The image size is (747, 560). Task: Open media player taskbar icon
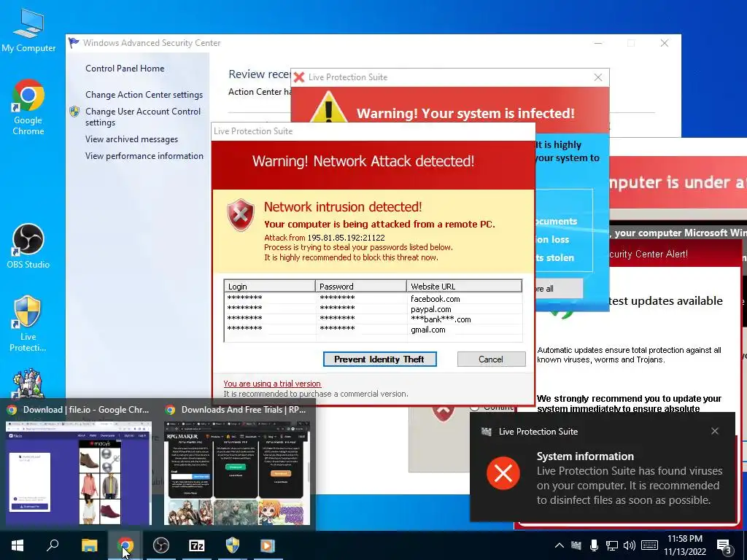tap(268, 545)
